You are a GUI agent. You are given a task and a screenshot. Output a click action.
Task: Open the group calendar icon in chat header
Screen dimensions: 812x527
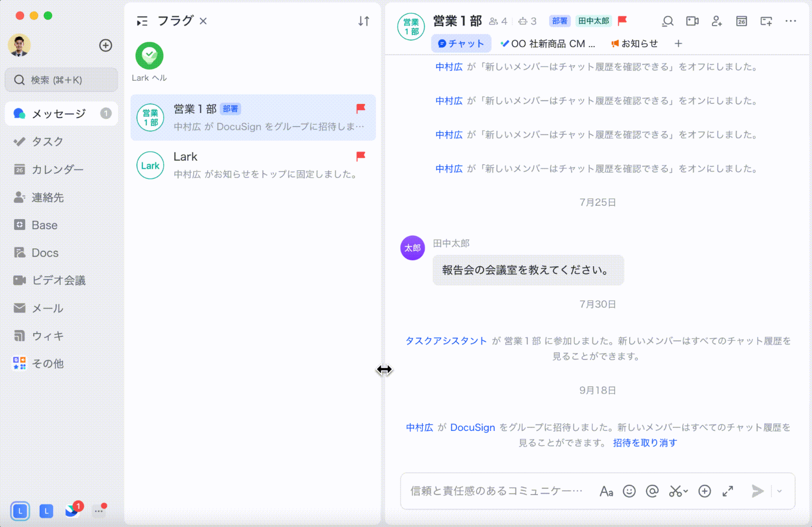741,21
